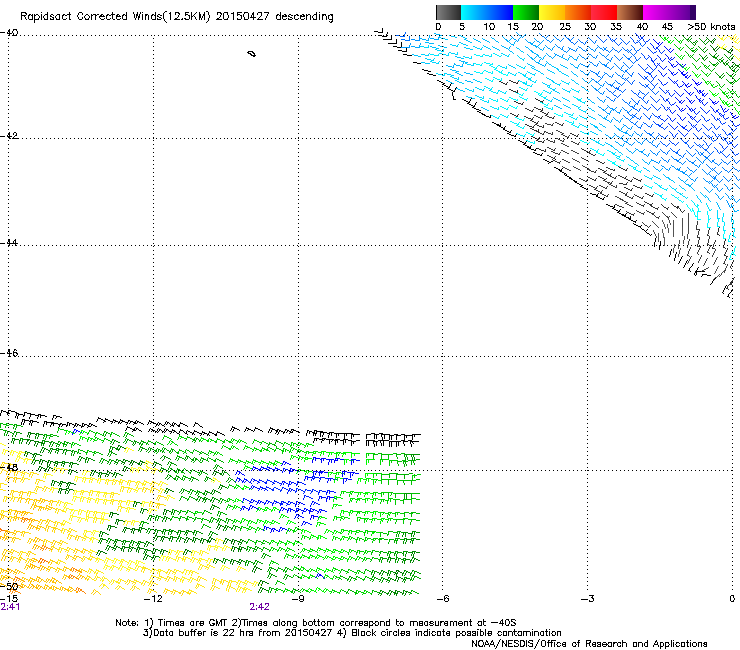Image resolution: width=740 pixels, height=650 pixels.
Task: Click the '-9' longitude axis label
Action: pyautogui.click(x=297, y=599)
